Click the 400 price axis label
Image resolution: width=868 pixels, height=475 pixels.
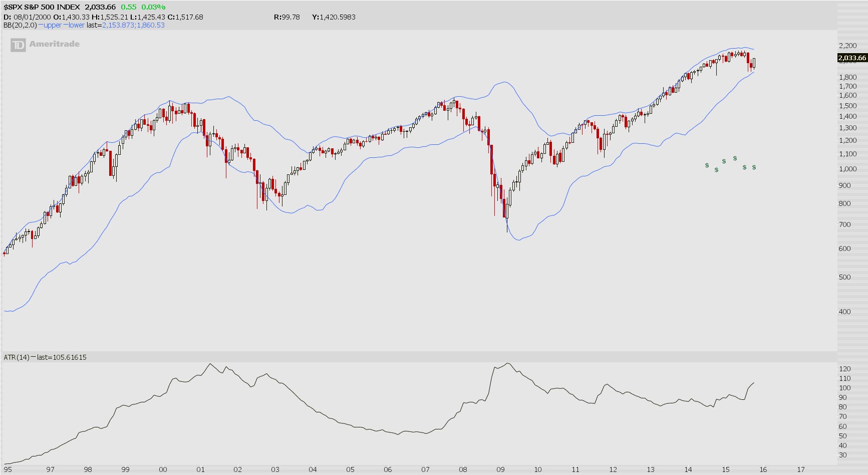tap(844, 312)
